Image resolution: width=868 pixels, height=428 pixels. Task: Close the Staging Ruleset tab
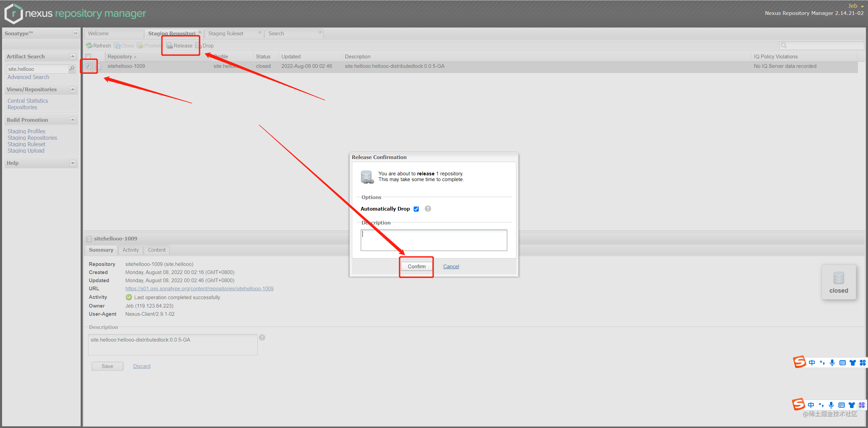click(260, 32)
